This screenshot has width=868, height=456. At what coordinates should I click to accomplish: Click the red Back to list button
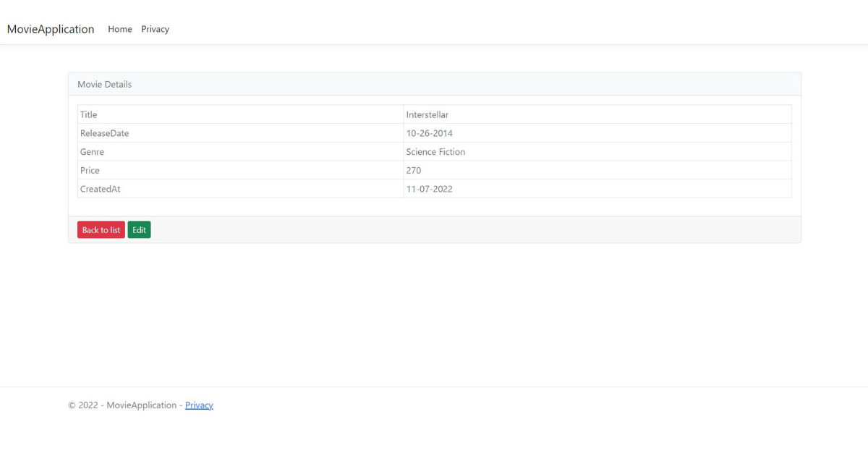(x=101, y=229)
